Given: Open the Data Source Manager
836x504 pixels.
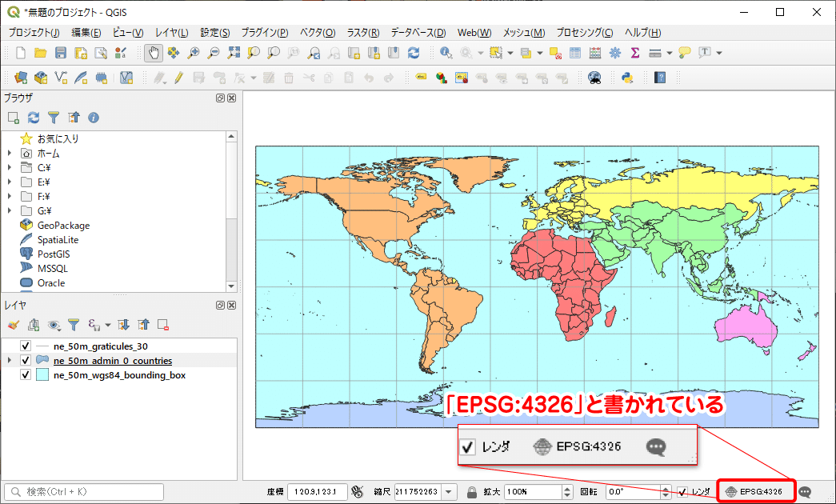Looking at the screenshot, I should [x=20, y=78].
